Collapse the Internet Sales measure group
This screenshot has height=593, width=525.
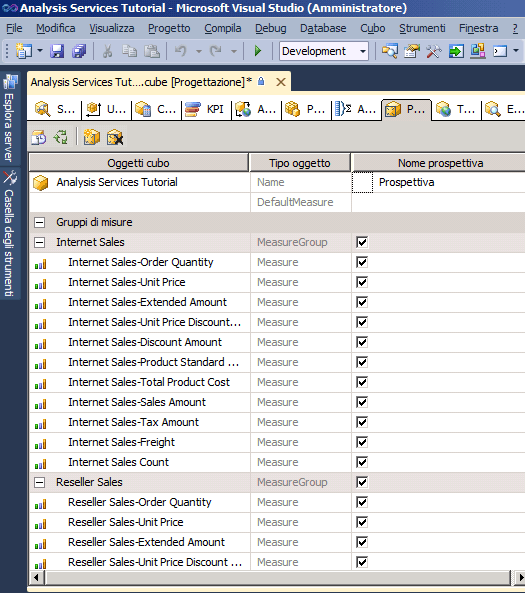(x=39, y=242)
